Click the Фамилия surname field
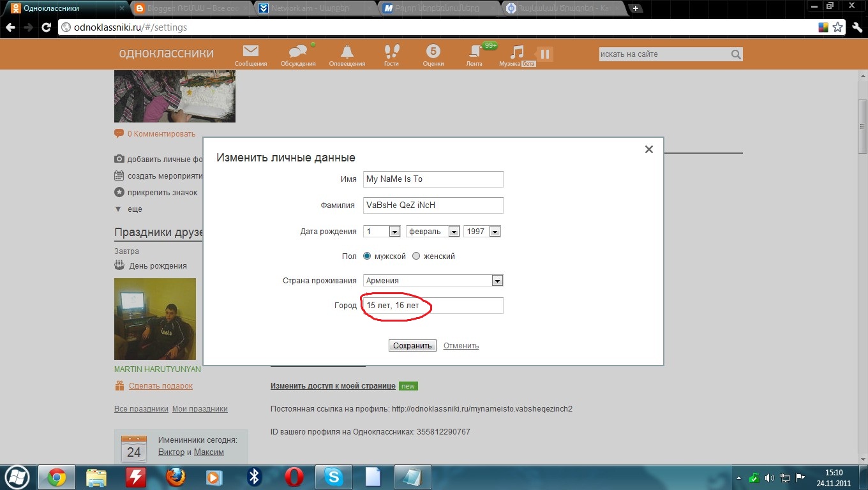Image resolution: width=868 pixels, height=490 pixels. coord(433,205)
